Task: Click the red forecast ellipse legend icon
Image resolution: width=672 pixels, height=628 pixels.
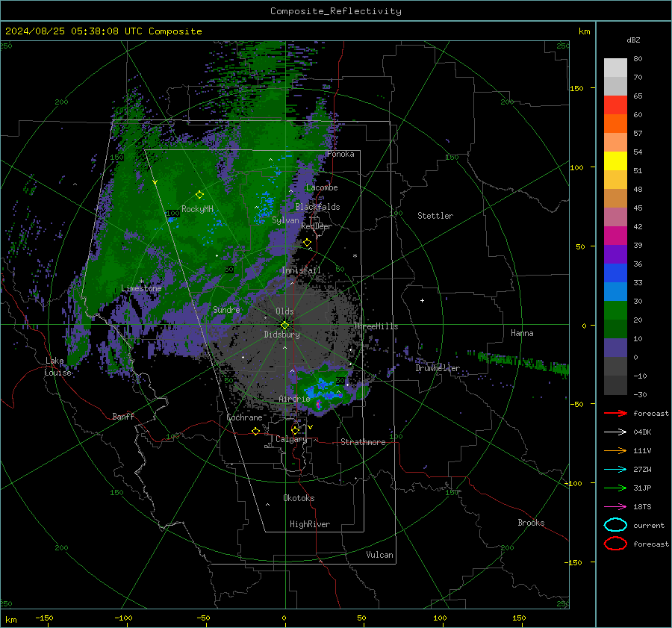Action: pos(615,544)
